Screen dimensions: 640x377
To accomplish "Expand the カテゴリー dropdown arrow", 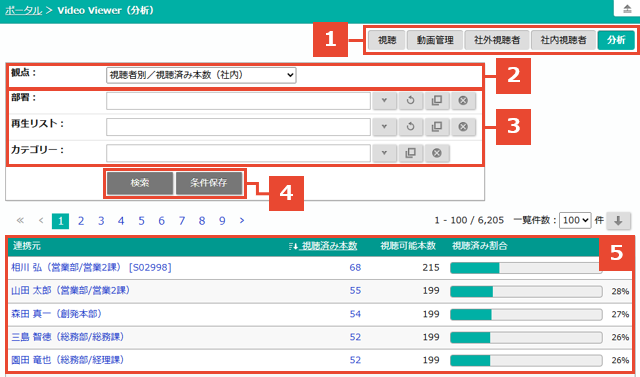I will coord(384,153).
